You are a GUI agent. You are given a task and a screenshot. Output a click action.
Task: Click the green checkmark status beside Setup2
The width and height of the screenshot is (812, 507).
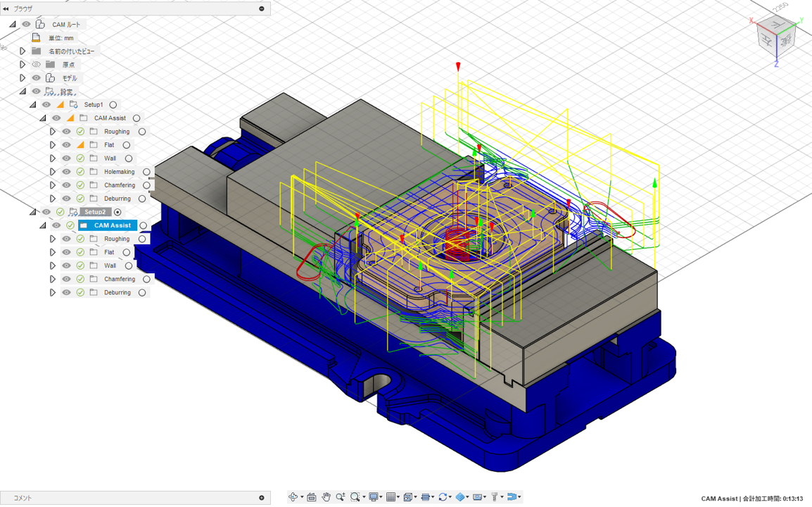60,212
